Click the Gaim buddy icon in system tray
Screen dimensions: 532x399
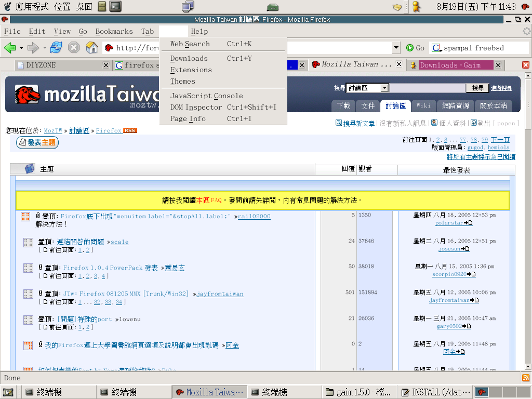point(416,7)
